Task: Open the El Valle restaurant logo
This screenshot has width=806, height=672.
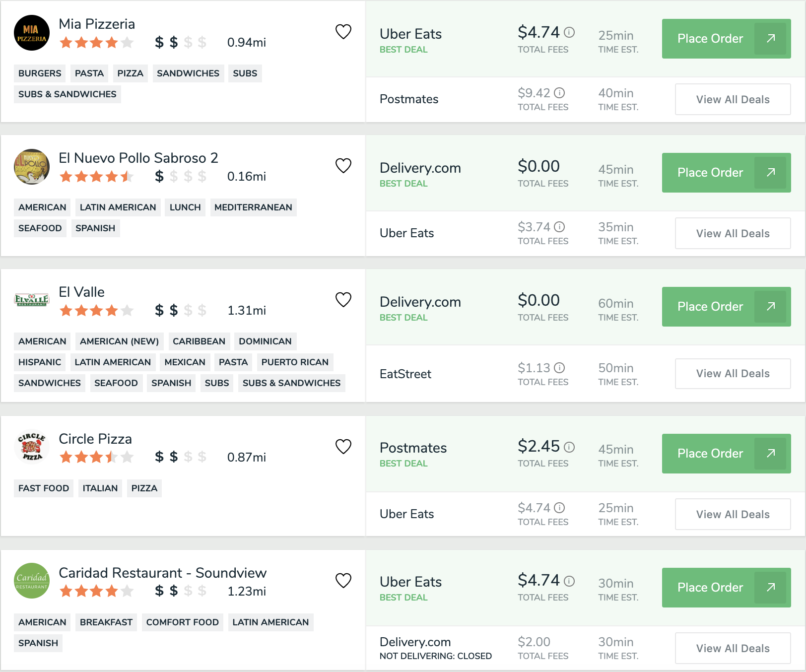Action: click(32, 300)
